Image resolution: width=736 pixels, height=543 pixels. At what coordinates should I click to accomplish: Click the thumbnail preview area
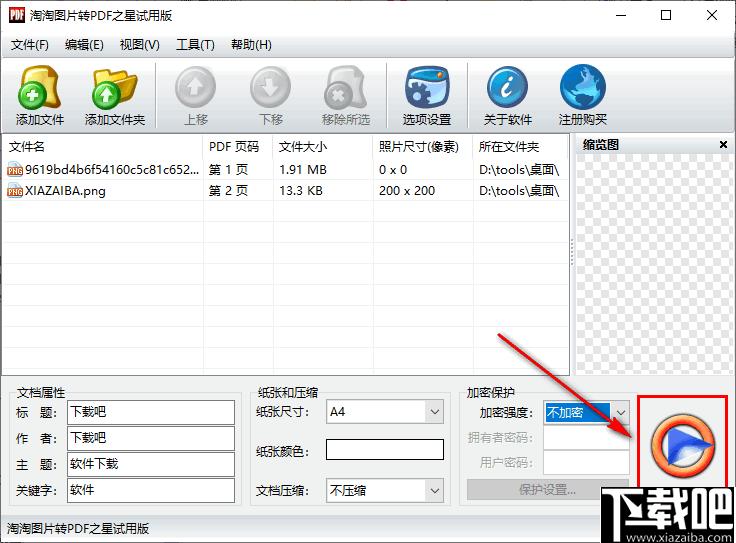point(654,264)
